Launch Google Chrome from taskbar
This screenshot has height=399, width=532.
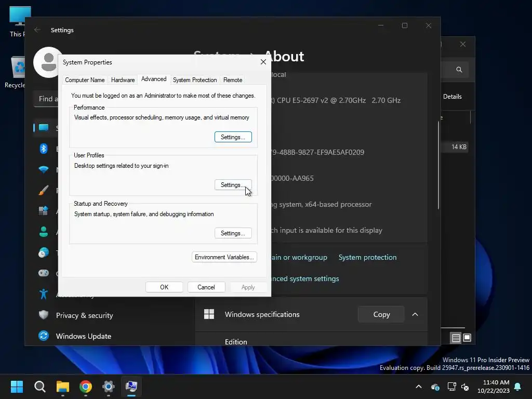[x=86, y=387]
